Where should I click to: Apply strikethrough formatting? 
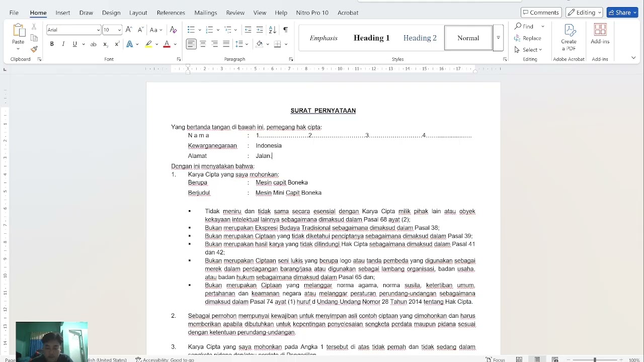(93, 44)
